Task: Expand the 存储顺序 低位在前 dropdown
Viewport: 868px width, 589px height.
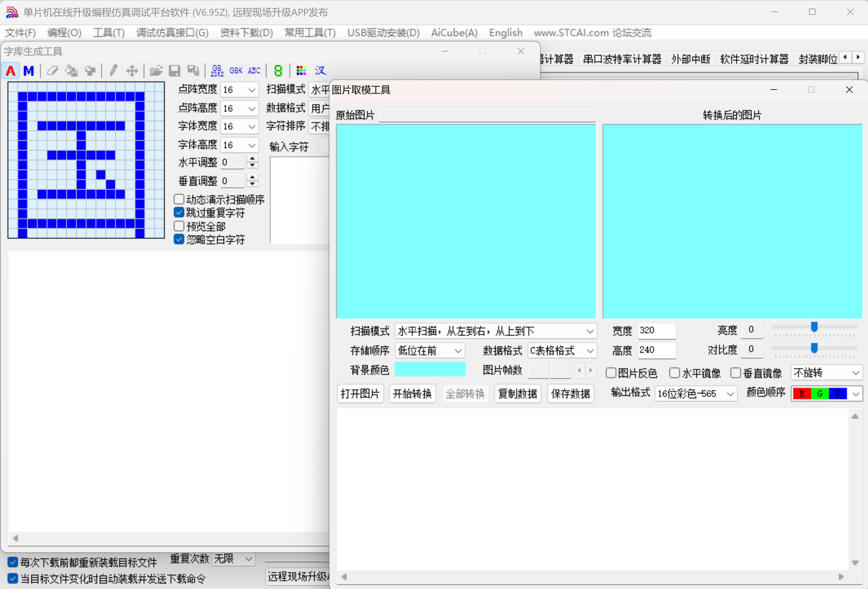Action: (430, 351)
